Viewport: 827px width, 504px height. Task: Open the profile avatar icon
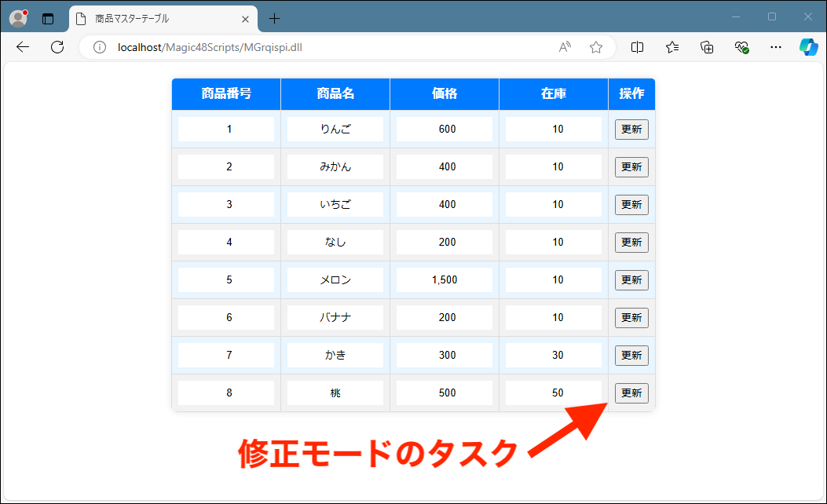(x=18, y=18)
